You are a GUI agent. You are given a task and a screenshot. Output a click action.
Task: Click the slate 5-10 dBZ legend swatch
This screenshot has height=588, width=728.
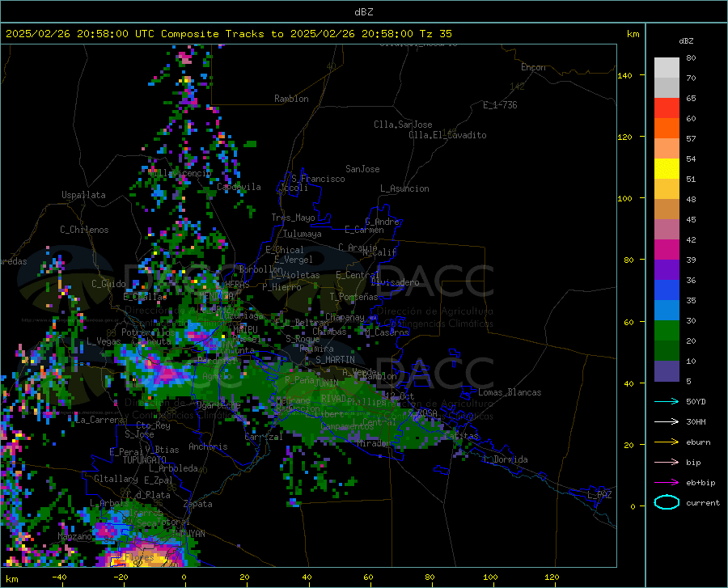click(667, 371)
